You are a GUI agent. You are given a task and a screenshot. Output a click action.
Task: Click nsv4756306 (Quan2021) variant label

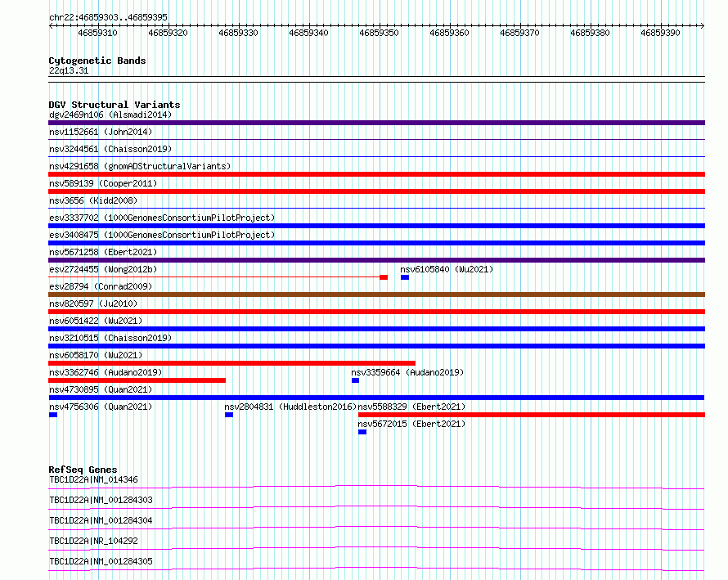(101, 407)
